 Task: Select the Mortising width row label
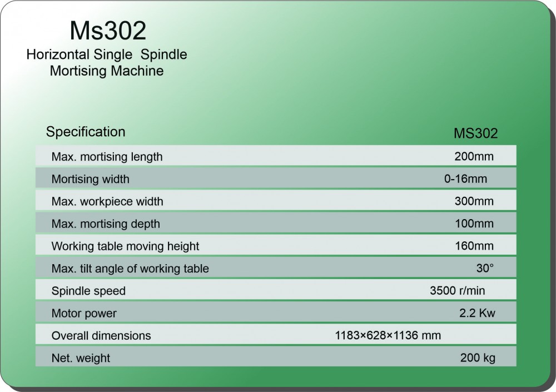click(x=90, y=179)
